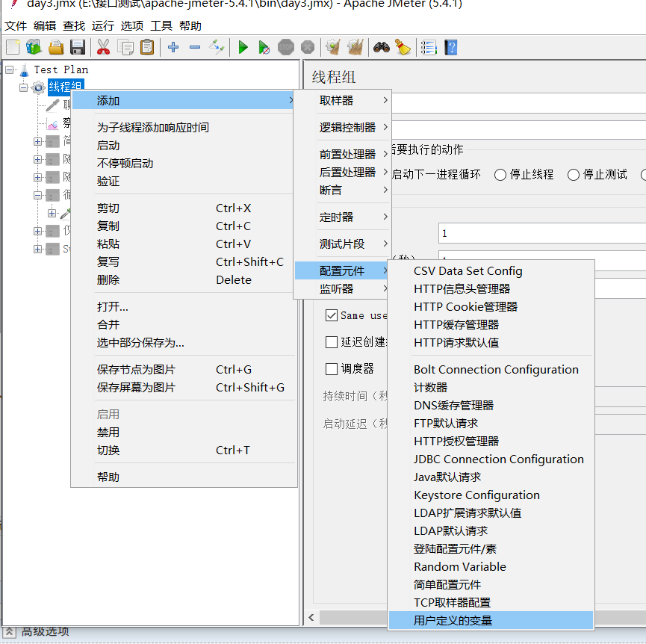Image resolution: width=646 pixels, height=644 pixels.
Task: Select 用户定义的变量 from config menu
Action: pyautogui.click(x=491, y=621)
